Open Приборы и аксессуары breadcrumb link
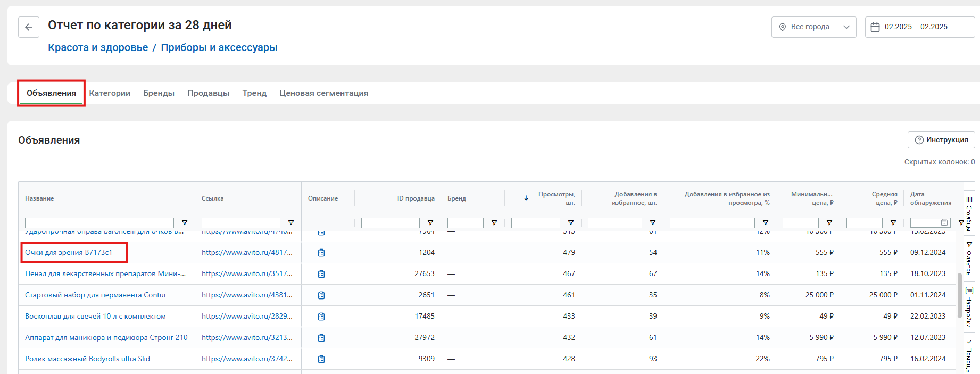 (219, 47)
